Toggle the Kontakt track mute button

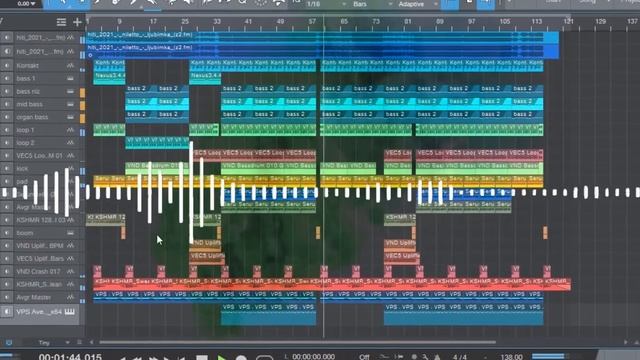(7, 65)
